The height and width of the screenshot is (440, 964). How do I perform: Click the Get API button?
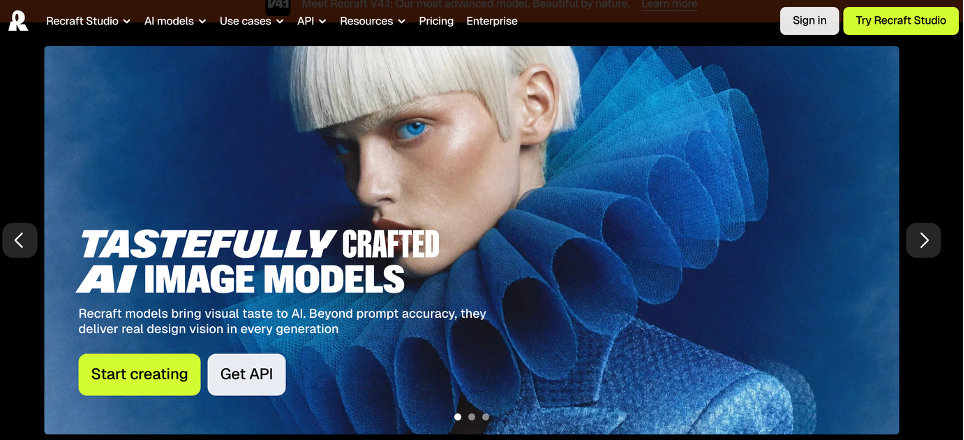247,374
